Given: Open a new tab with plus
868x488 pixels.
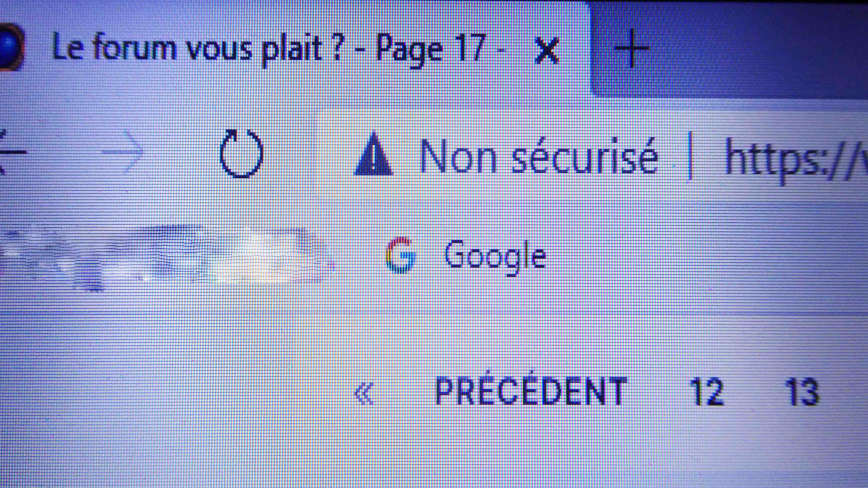Looking at the screenshot, I should pyautogui.click(x=631, y=48).
